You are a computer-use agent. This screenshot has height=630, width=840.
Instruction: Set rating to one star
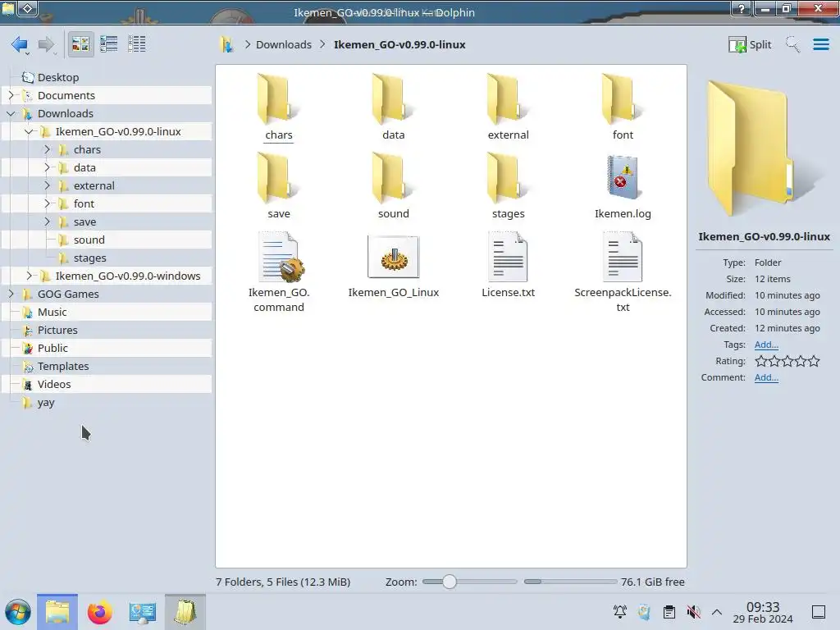click(x=761, y=361)
